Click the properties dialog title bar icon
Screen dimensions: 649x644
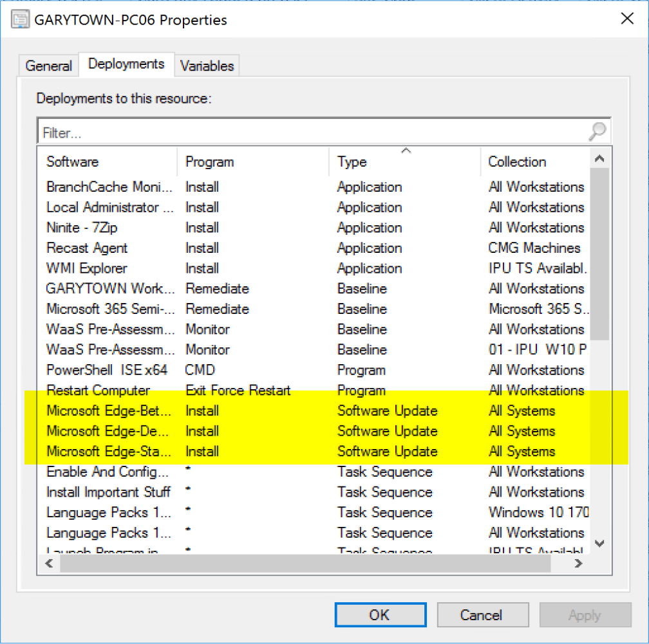click(19, 19)
